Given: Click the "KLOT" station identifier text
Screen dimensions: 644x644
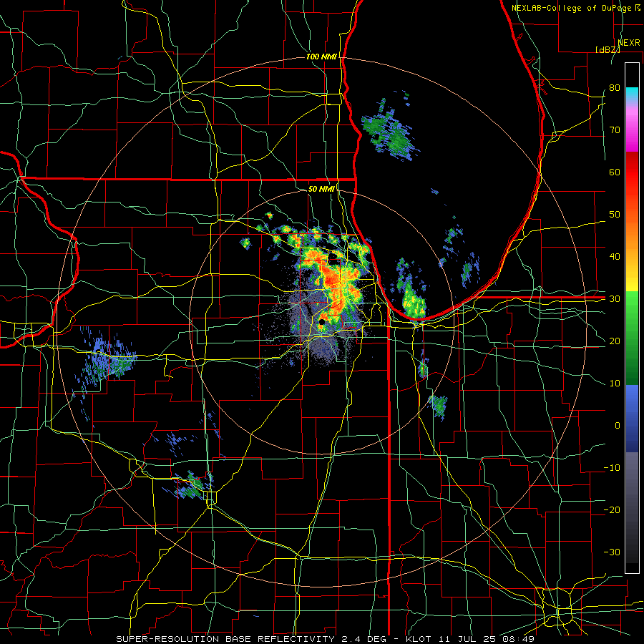Looking at the screenshot, I should (418, 639).
